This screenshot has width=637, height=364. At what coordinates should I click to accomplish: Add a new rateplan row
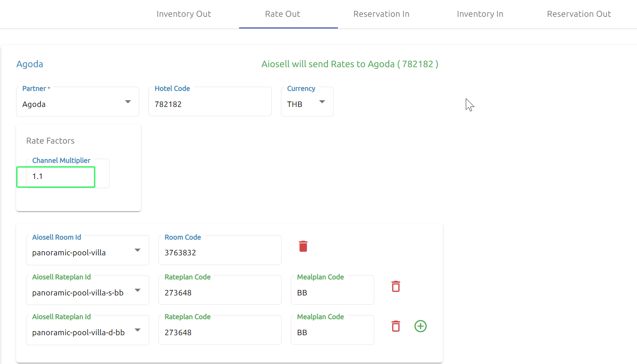[420, 326]
